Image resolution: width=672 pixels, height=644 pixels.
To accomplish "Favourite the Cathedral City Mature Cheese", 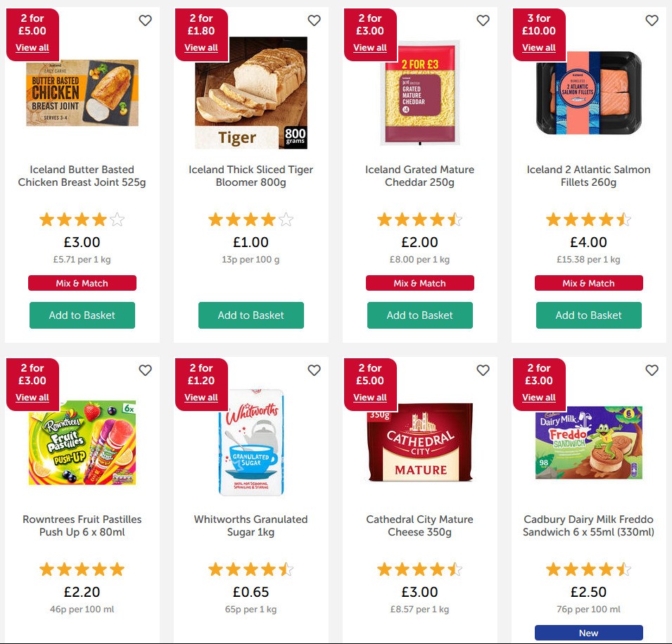I will 483,370.
